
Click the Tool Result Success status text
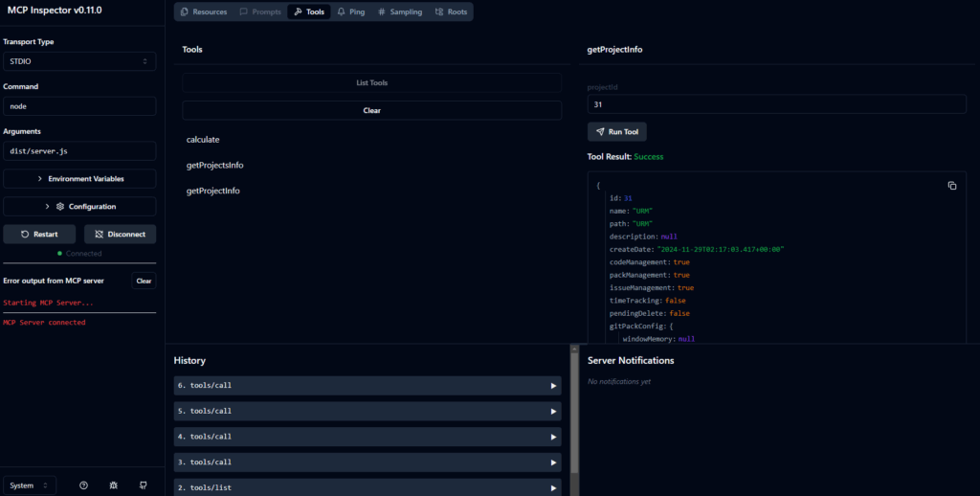[649, 156]
